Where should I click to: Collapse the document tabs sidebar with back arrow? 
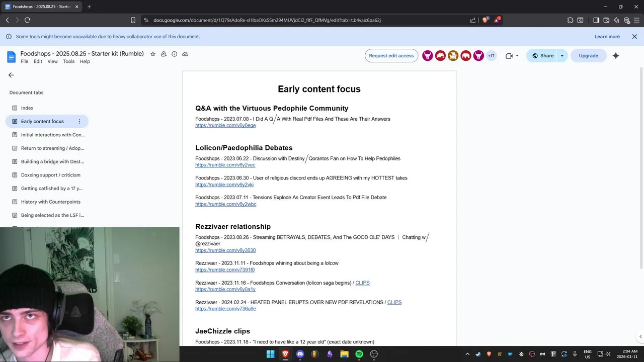coord(11,75)
